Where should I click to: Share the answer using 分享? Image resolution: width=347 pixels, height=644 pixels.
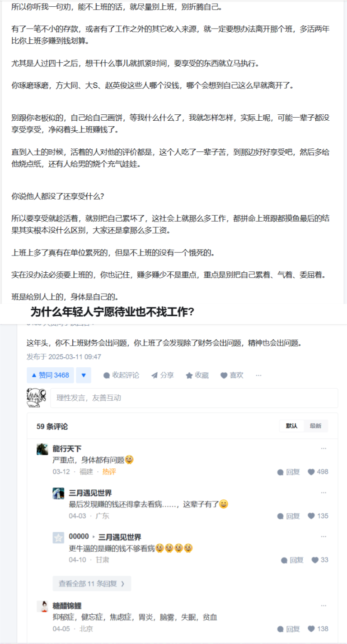[x=162, y=375]
